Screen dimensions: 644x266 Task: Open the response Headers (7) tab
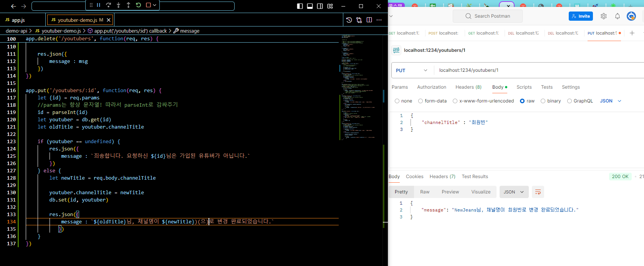(442, 177)
